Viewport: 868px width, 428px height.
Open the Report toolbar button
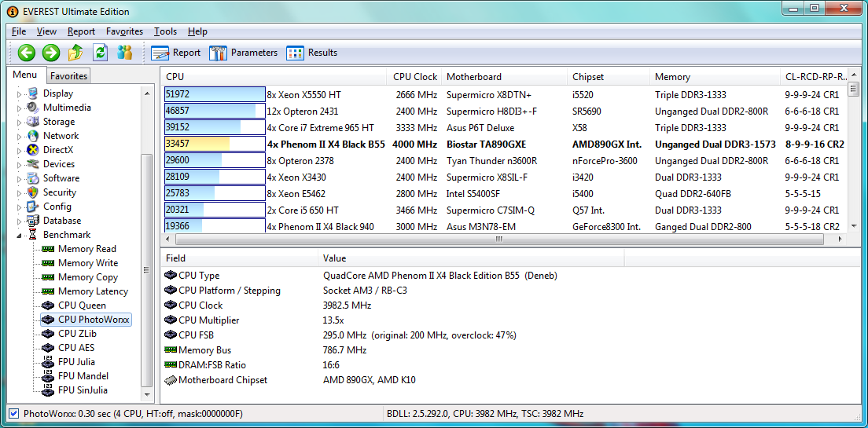pyautogui.click(x=175, y=53)
